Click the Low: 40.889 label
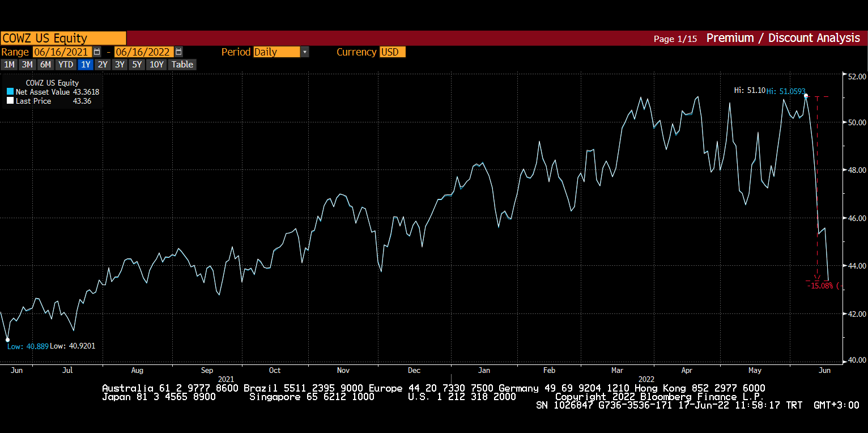Screen dimensions: 868x433 28,346
